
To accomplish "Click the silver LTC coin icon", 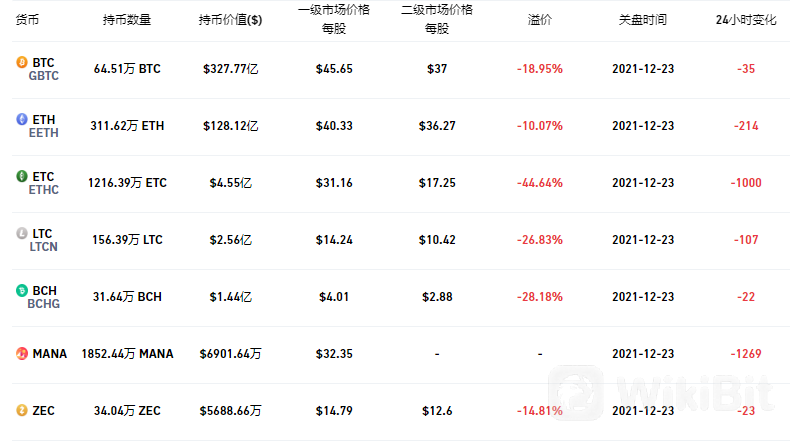I will click(21, 233).
